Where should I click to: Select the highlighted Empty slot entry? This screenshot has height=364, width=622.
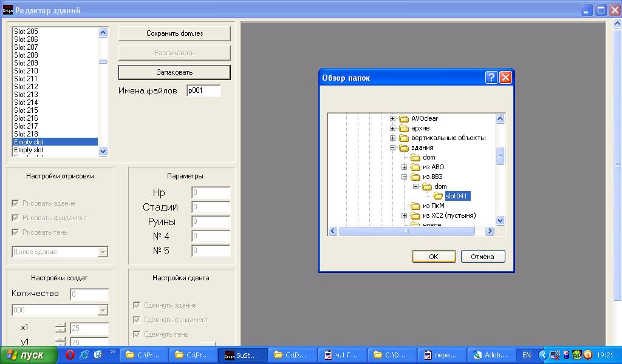pos(55,142)
